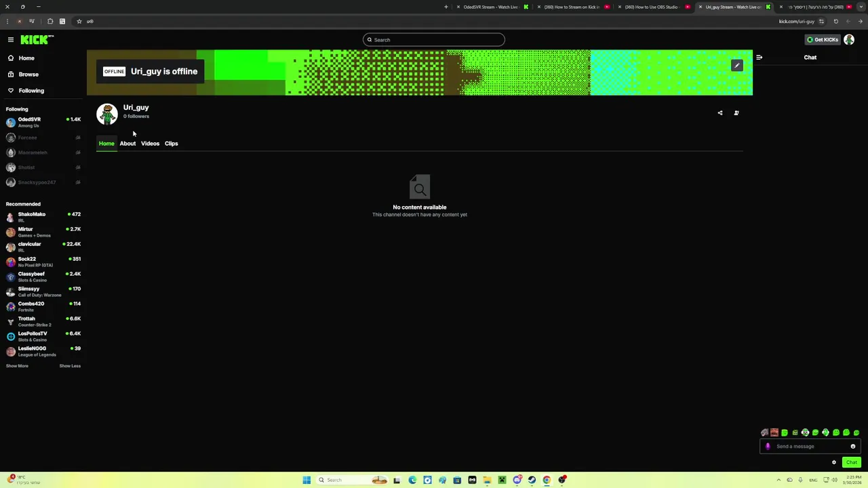This screenshot has height=488, width=868.
Task: Switch to the Videos tab
Action: coord(150,144)
